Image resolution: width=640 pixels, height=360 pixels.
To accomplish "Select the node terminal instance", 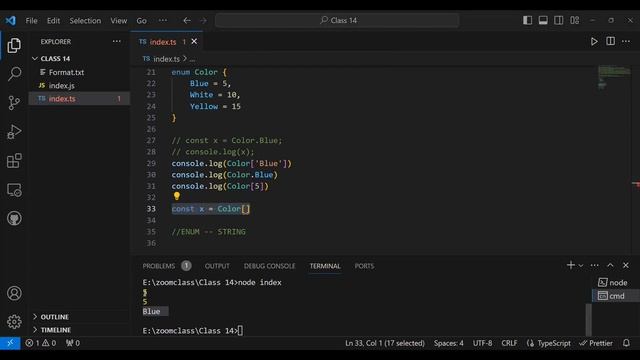I will [616, 282].
